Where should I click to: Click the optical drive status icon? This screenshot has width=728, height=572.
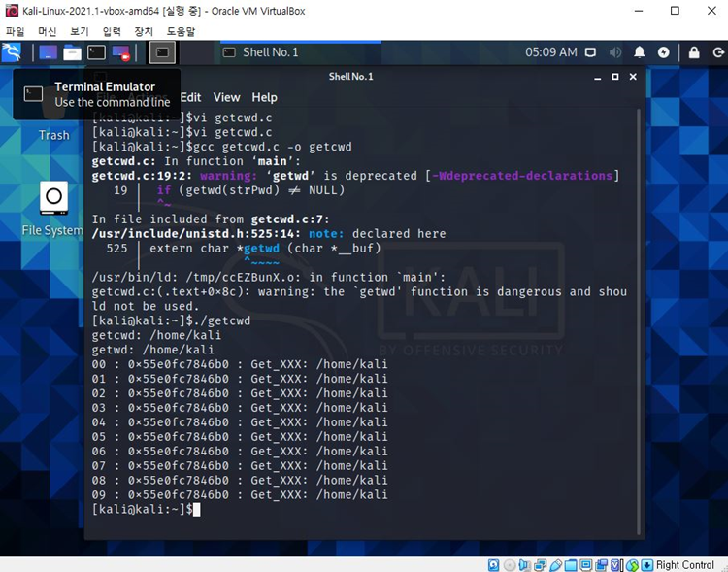click(510, 565)
